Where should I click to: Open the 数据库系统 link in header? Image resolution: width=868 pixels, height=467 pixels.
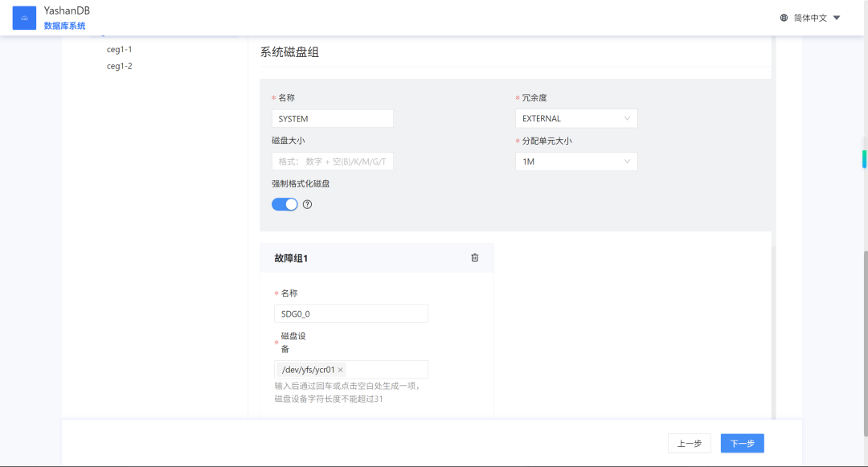pos(65,26)
